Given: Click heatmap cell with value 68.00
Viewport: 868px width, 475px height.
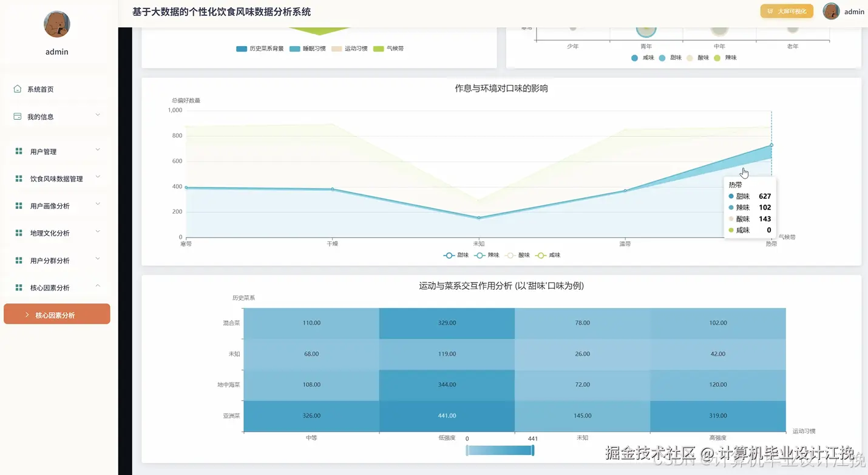Looking at the screenshot, I should [x=311, y=354].
